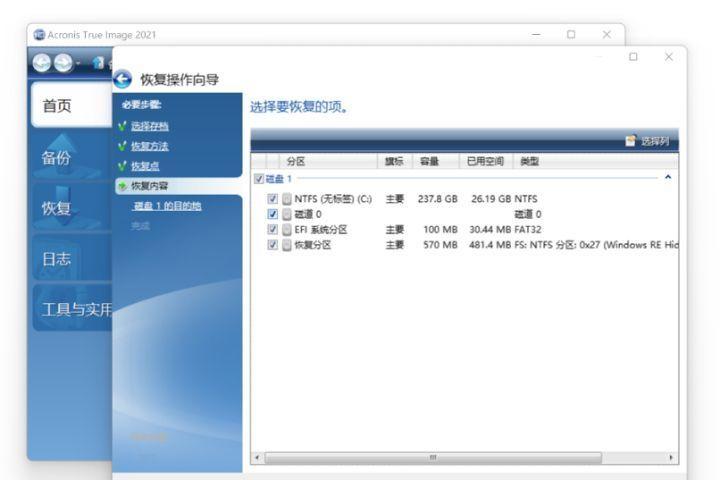
Task: Open the dropdown next to the navigation arrows
Action: point(79,63)
